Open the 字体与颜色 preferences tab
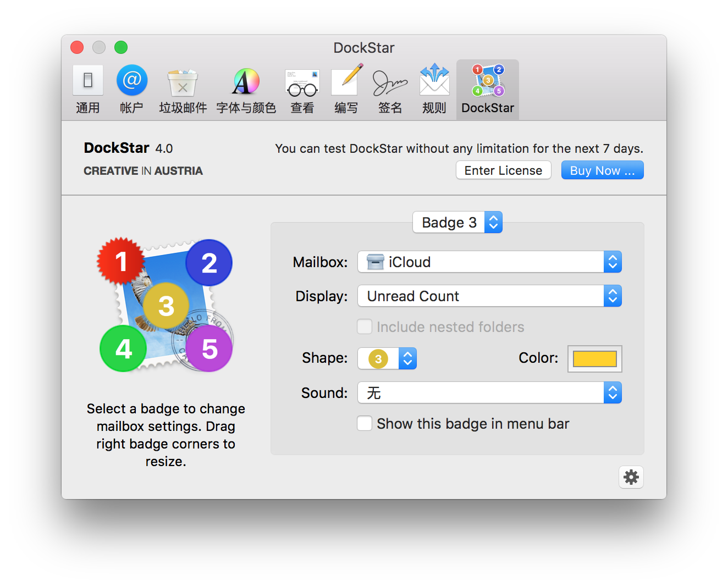This screenshot has width=728, height=587. (x=246, y=90)
